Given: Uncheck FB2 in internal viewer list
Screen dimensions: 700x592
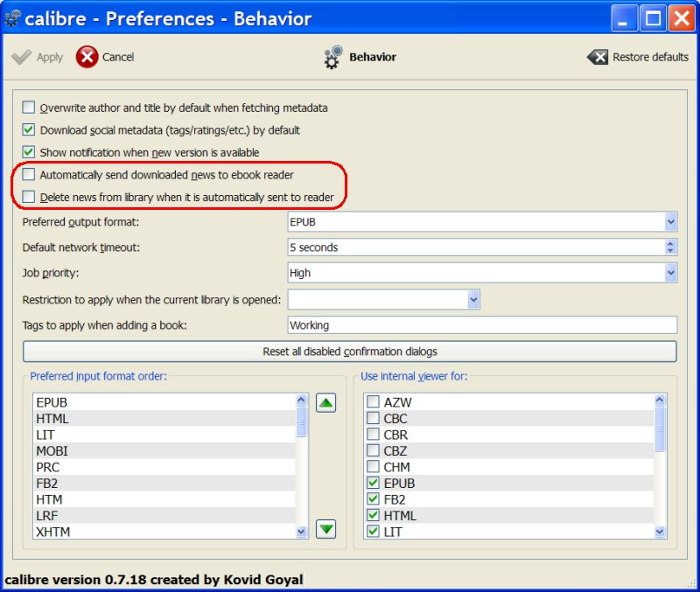Looking at the screenshot, I should point(373,498).
